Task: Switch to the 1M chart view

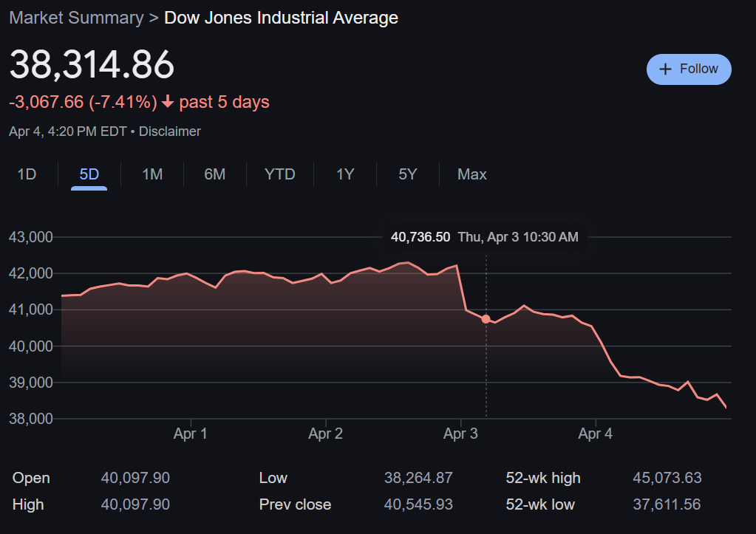Action: tap(151, 174)
